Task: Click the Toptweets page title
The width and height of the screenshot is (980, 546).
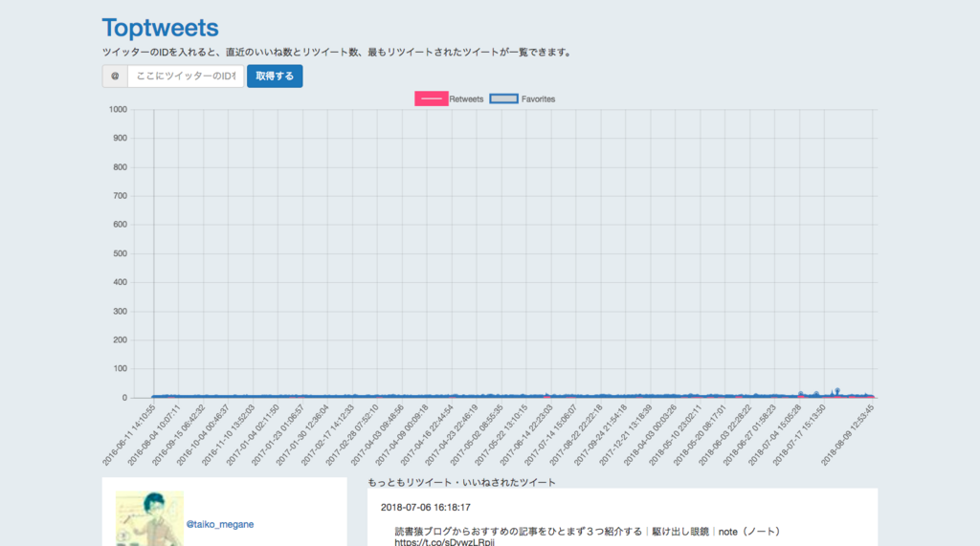Action: click(x=161, y=28)
